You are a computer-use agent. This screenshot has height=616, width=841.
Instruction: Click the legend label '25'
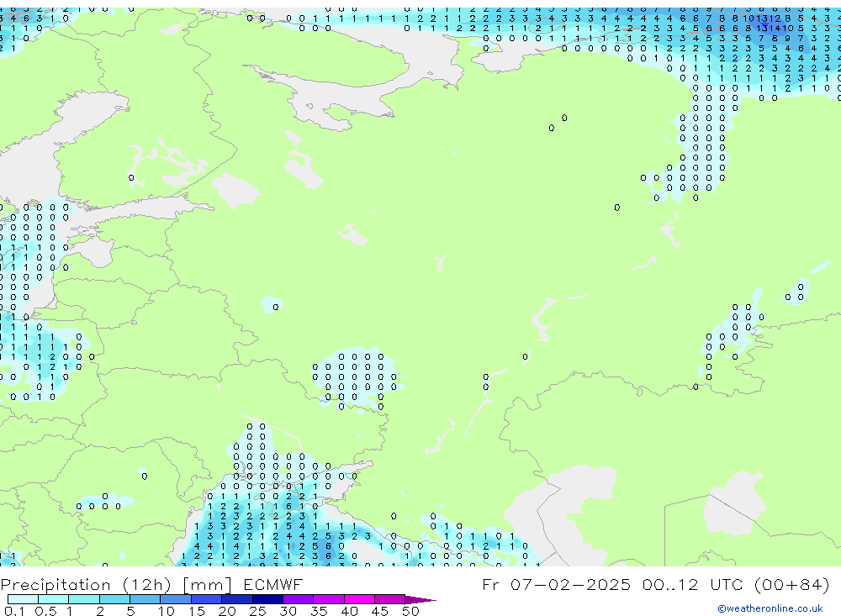click(x=257, y=611)
